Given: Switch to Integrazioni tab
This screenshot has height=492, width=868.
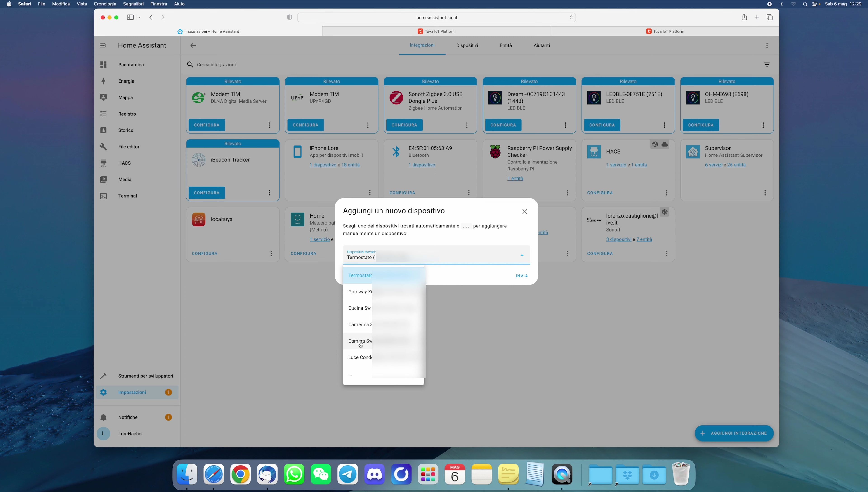Looking at the screenshot, I should point(422,45).
